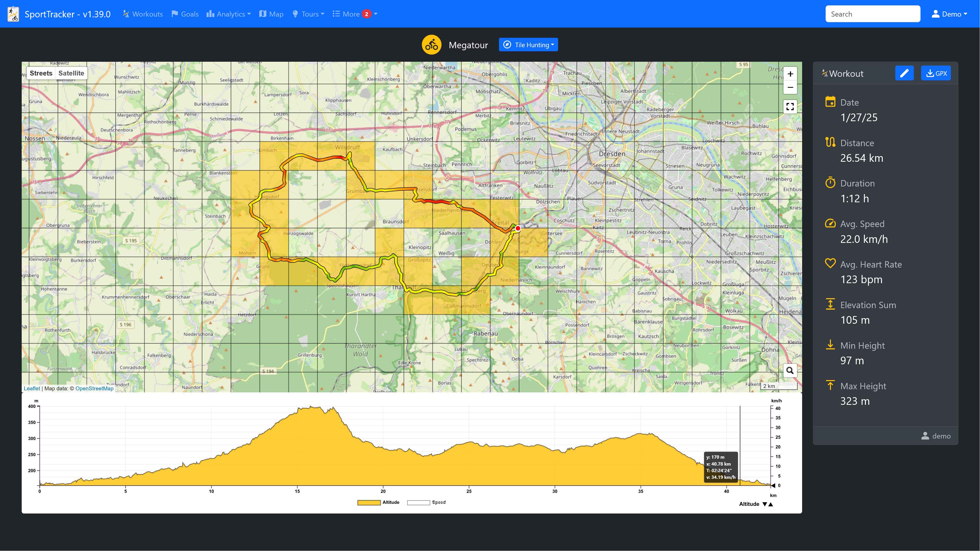Click the Avg. Speed gauge icon

tap(830, 223)
